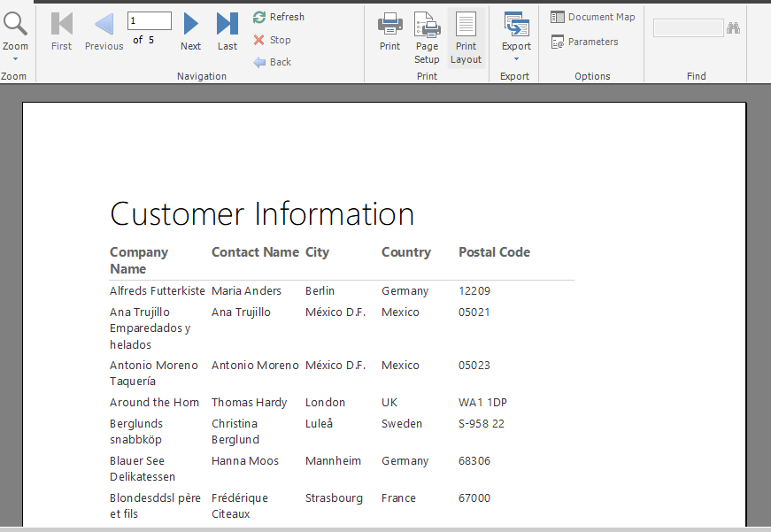Click postal code WA1 1DP

(482, 402)
